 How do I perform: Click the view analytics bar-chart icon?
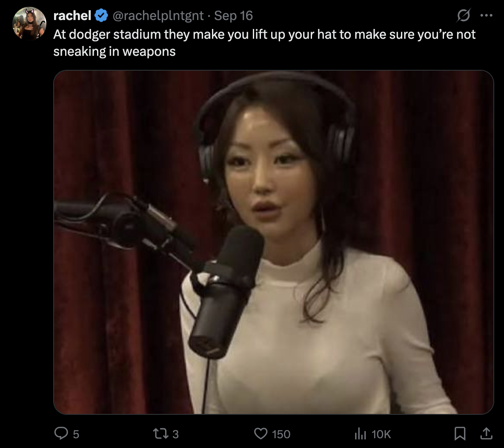pyautogui.click(x=360, y=434)
